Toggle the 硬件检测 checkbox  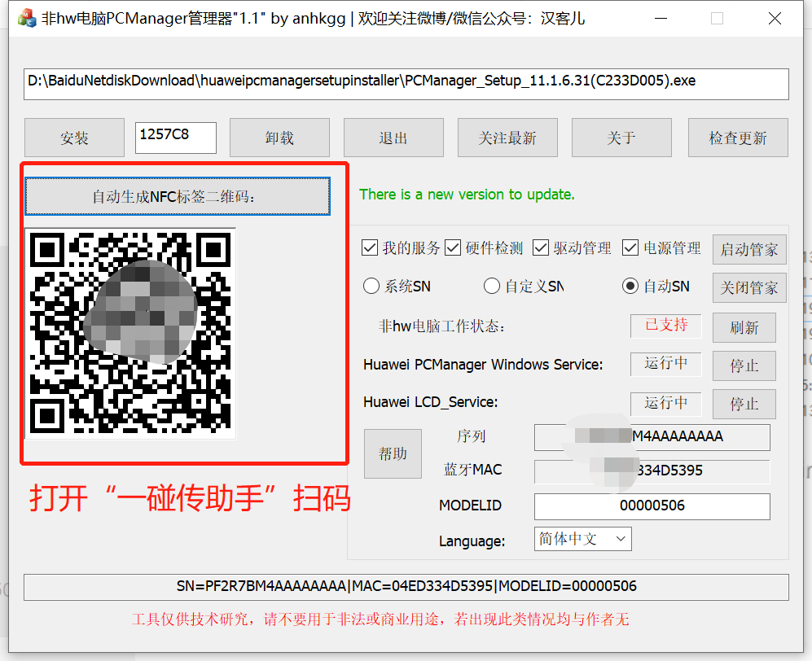point(453,247)
